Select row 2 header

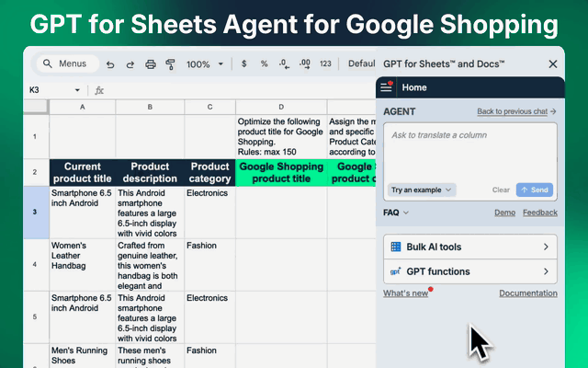pos(35,172)
